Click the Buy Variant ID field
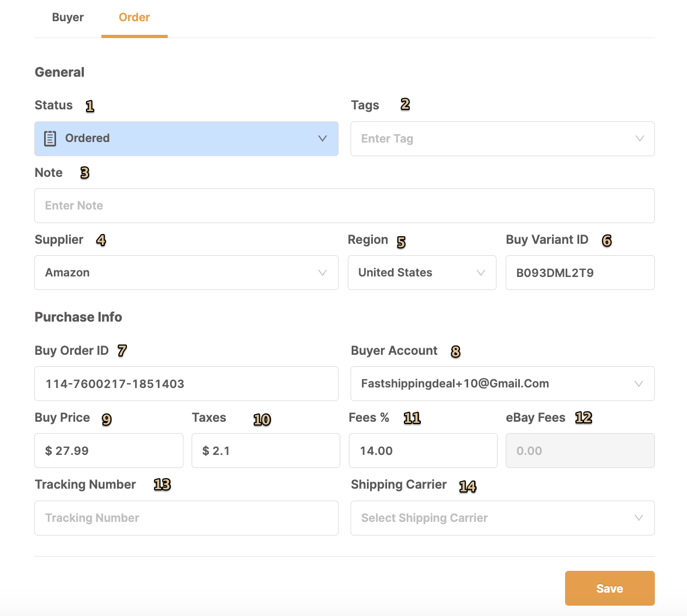The height and width of the screenshot is (616, 687). coord(580,273)
